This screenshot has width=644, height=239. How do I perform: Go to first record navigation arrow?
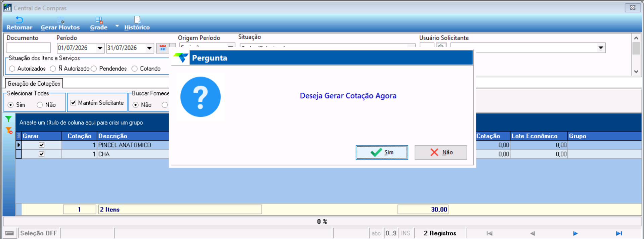click(489, 233)
